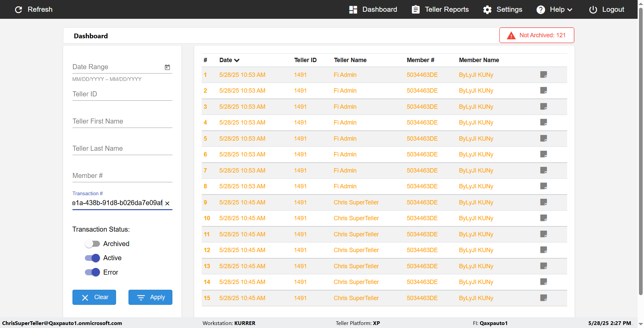Image resolution: width=644 pixels, height=328 pixels.
Task: Expand the Help dropdown menu
Action: pyautogui.click(x=554, y=9)
